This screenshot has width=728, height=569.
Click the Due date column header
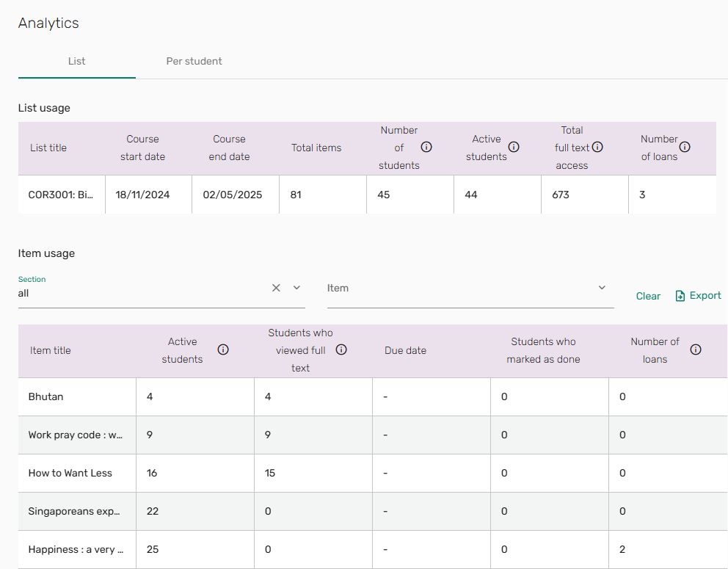point(405,350)
